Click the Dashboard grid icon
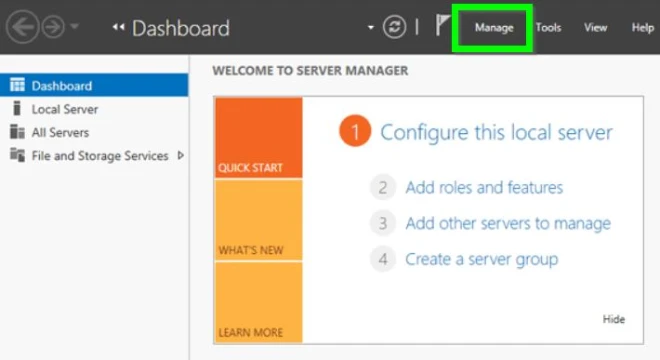Screen dimensions: 660x360 17,85
